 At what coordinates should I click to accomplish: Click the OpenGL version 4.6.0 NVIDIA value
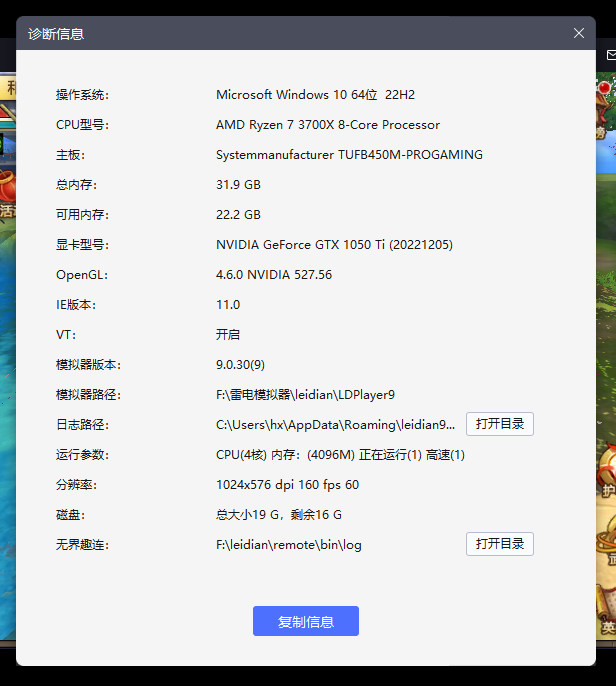click(x=273, y=275)
